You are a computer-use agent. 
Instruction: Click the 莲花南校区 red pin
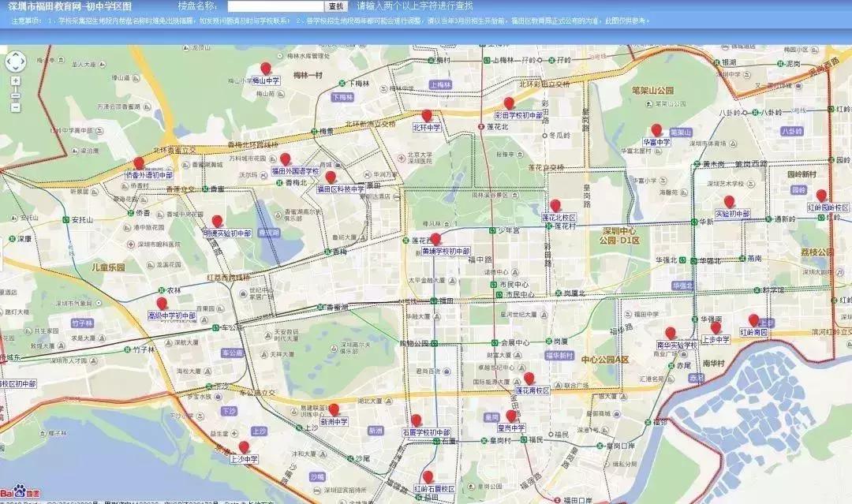click(x=529, y=379)
